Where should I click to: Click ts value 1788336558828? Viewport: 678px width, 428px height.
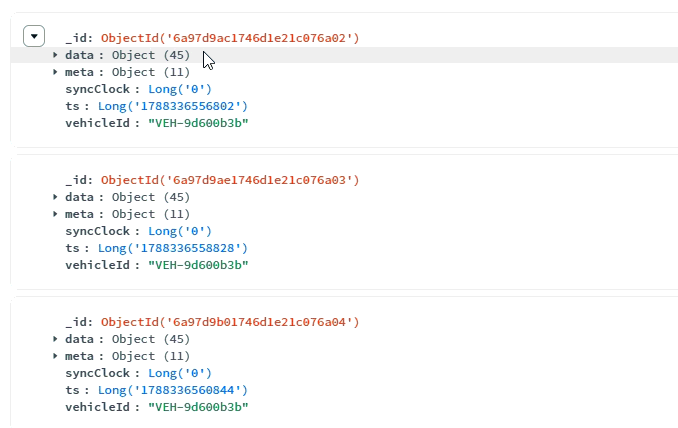click(x=173, y=248)
